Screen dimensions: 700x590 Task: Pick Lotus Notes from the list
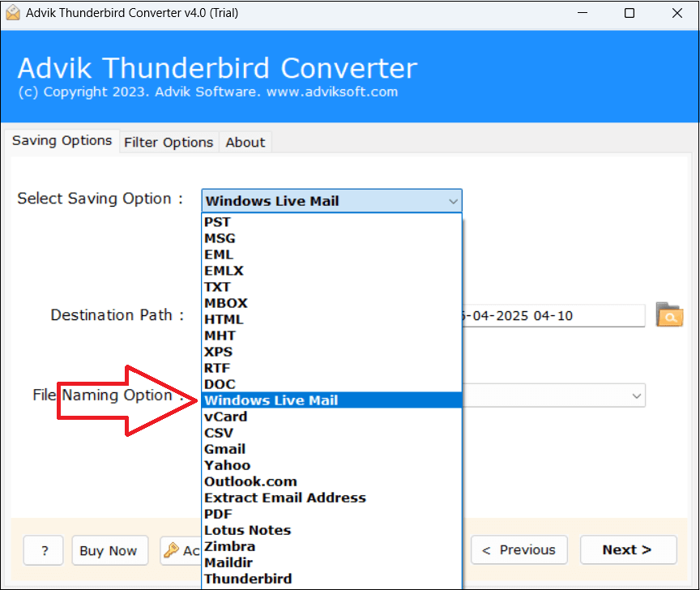pos(331,530)
